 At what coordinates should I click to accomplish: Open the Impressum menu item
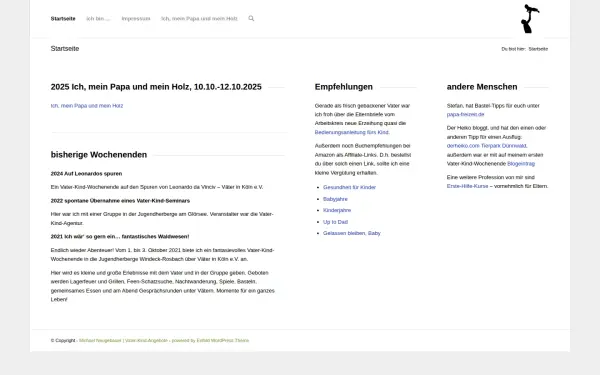coord(136,19)
